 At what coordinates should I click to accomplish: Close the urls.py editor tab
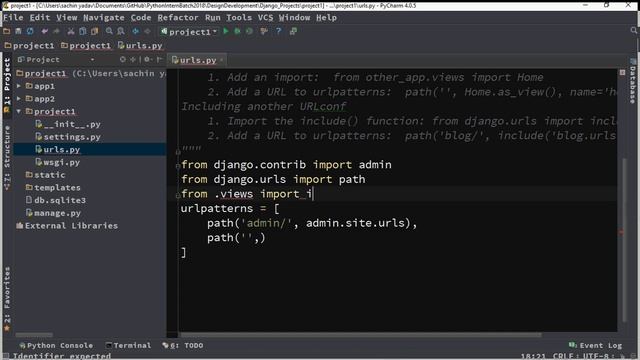(x=222, y=60)
